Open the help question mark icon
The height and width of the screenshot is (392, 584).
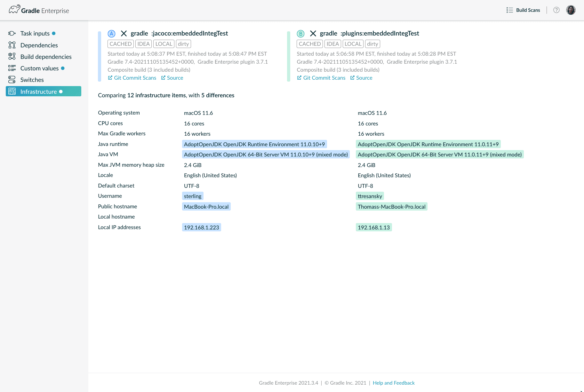[556, 10]
